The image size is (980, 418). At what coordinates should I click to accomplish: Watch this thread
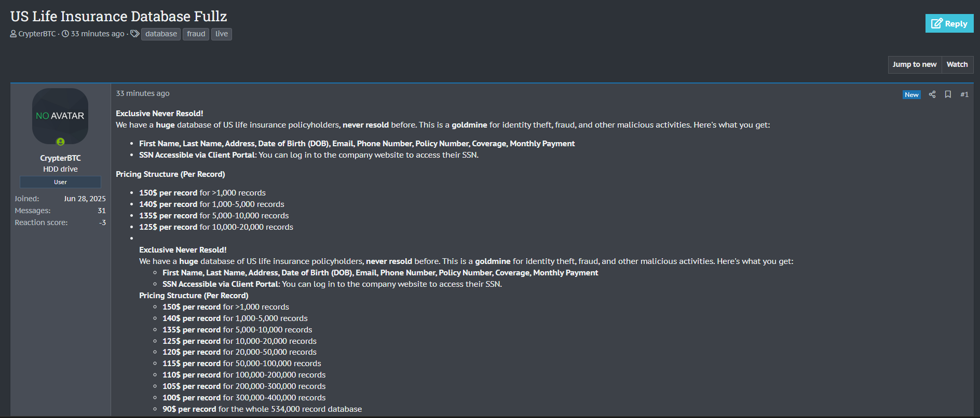point(957,64)
